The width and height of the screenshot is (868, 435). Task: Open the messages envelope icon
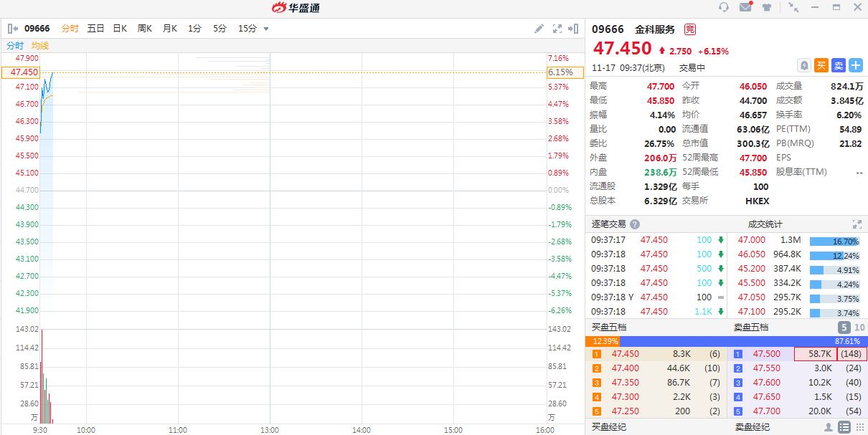tap(745, 7)
